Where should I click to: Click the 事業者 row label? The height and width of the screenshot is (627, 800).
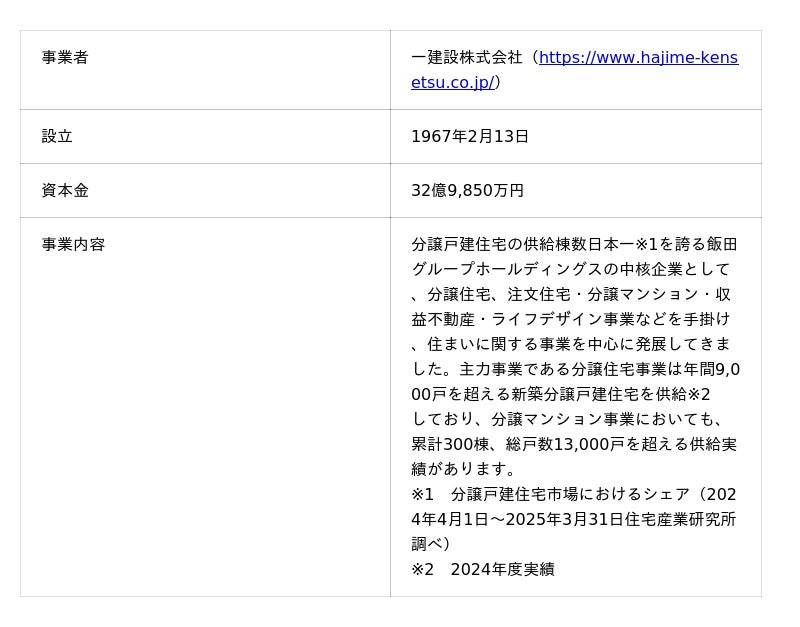65,58
